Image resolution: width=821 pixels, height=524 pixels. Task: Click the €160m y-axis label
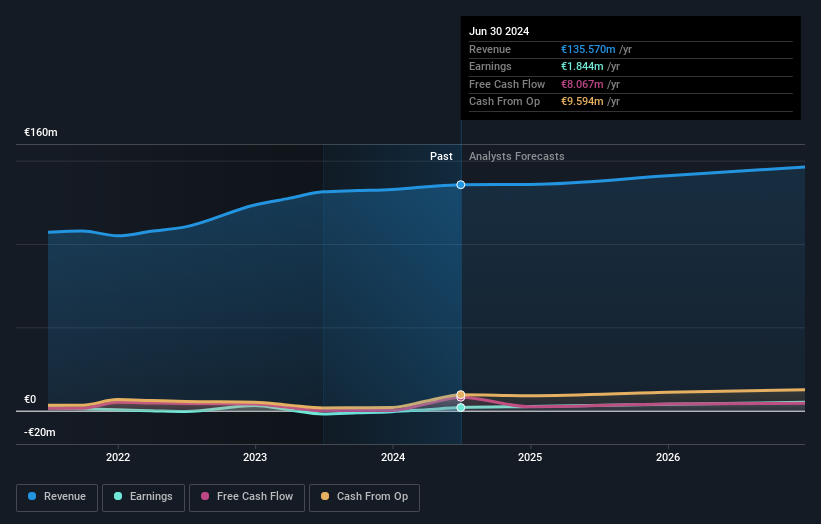point(41,132)
